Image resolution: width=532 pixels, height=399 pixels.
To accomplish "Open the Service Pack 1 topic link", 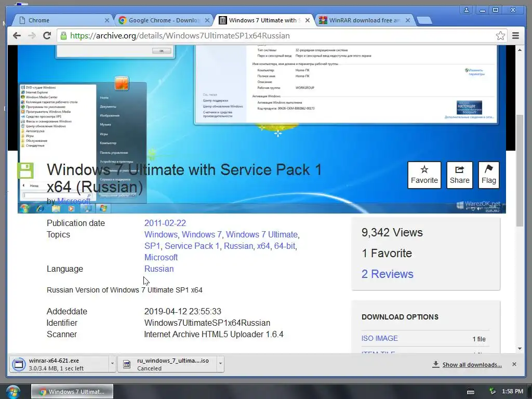I will point(192,246).
